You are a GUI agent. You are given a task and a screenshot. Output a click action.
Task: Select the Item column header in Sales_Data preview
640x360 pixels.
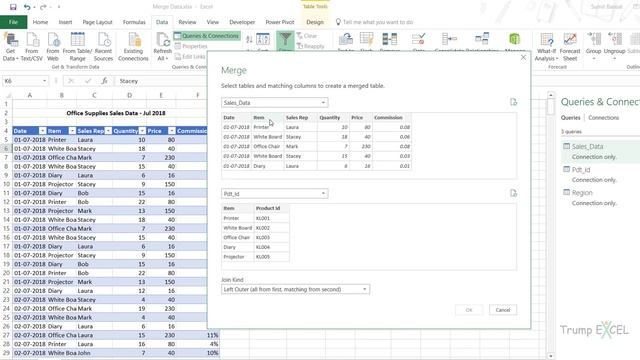click(x=267, y=118)
